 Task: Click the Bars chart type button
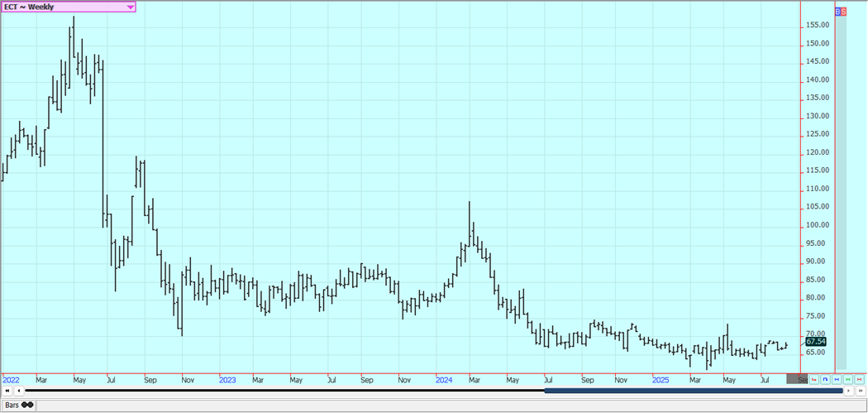coord(19,405)
